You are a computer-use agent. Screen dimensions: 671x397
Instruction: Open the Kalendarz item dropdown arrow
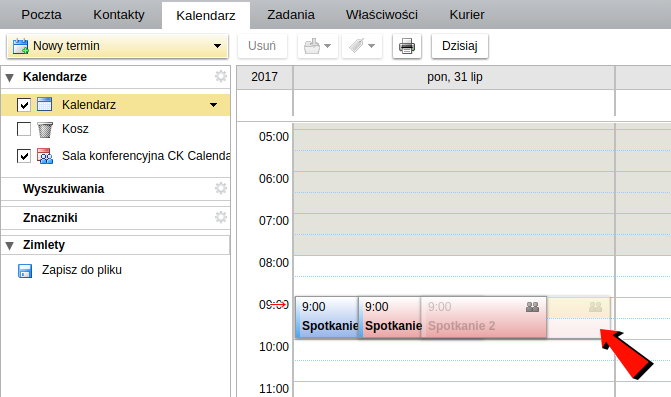coord(214,105)
